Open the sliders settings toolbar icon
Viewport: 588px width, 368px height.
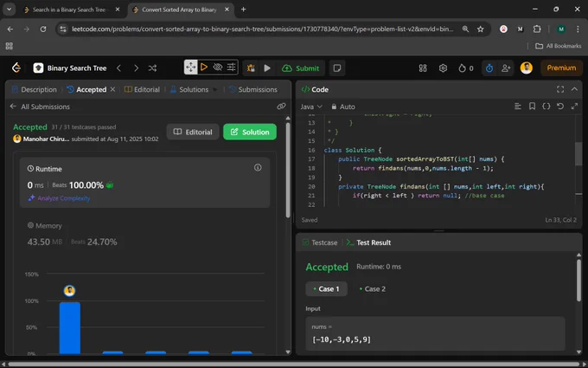coord(232,68)
